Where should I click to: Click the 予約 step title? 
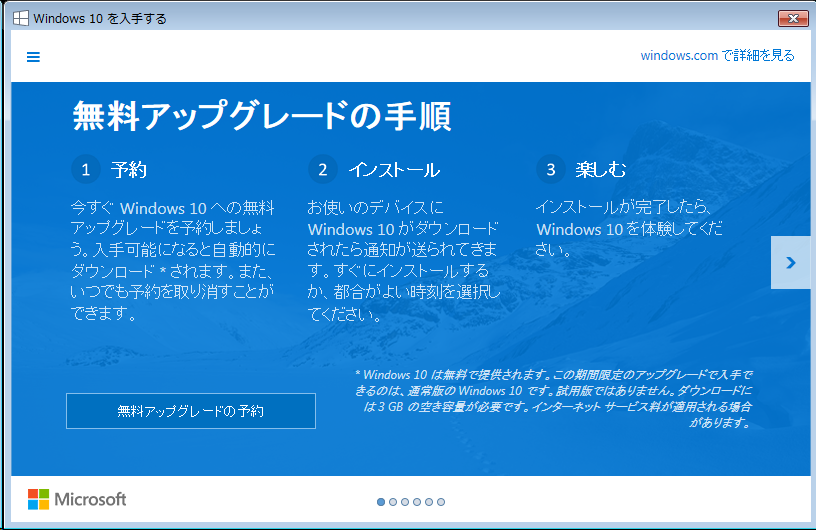[129, 170]
